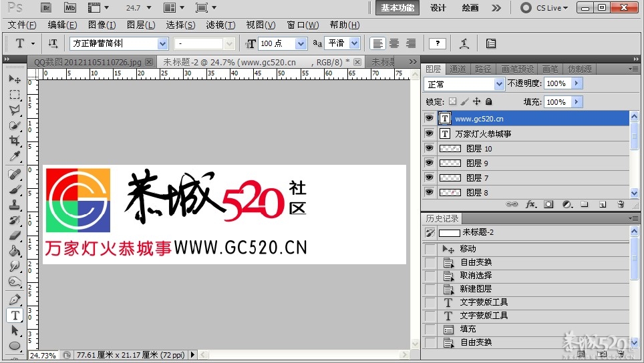Screen dimensions: 644x363
Task: Click the create warped text icon
Action: pos(464,43)
